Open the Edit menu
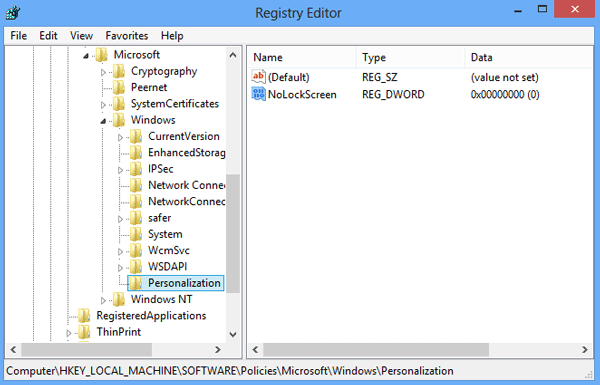600x385 pixels. click(48, 36)
